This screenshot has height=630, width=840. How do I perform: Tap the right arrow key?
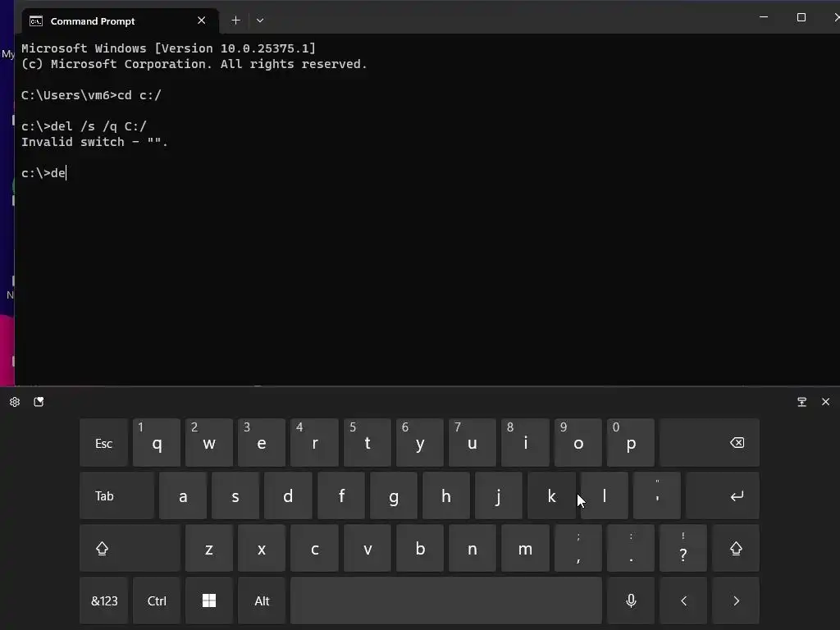point(736,600)
